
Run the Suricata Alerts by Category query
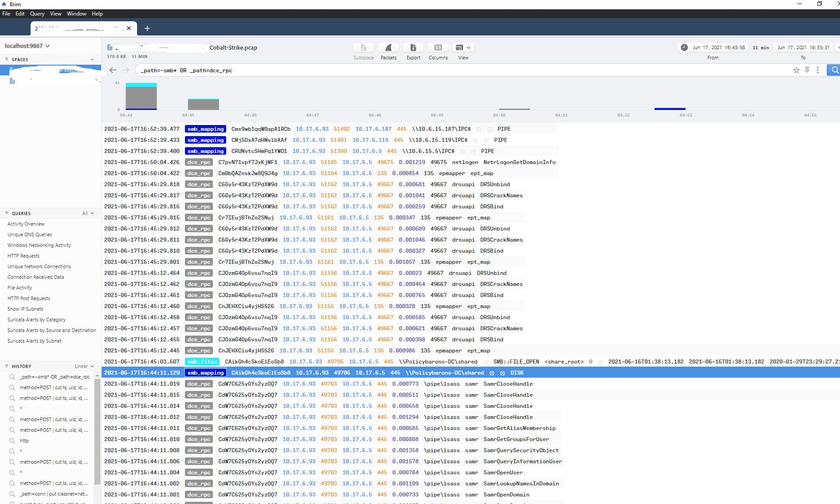click(36, 320)
